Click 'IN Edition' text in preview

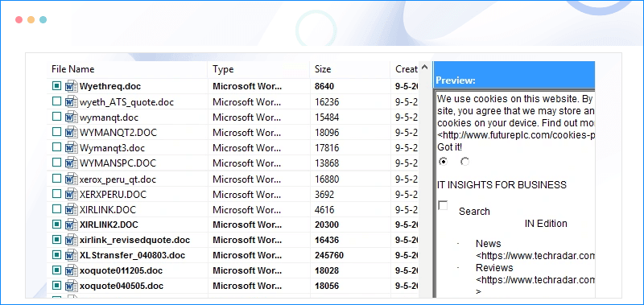(x=546, y=224)
